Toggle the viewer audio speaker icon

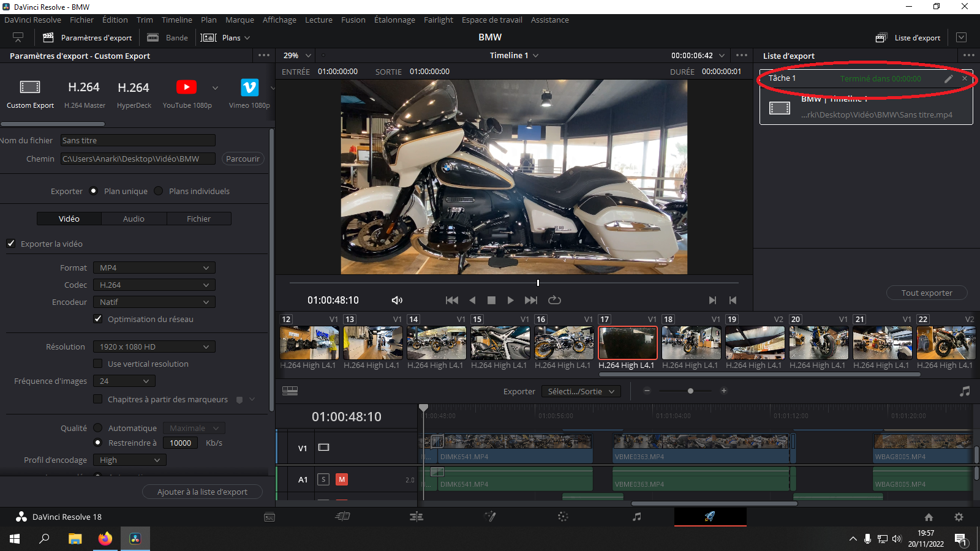[397, 300]
